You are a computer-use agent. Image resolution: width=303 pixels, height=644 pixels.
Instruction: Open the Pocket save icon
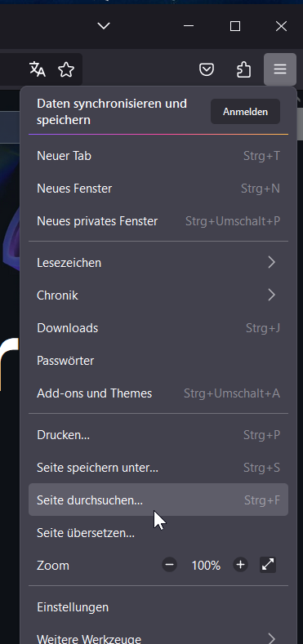[207, 69]
